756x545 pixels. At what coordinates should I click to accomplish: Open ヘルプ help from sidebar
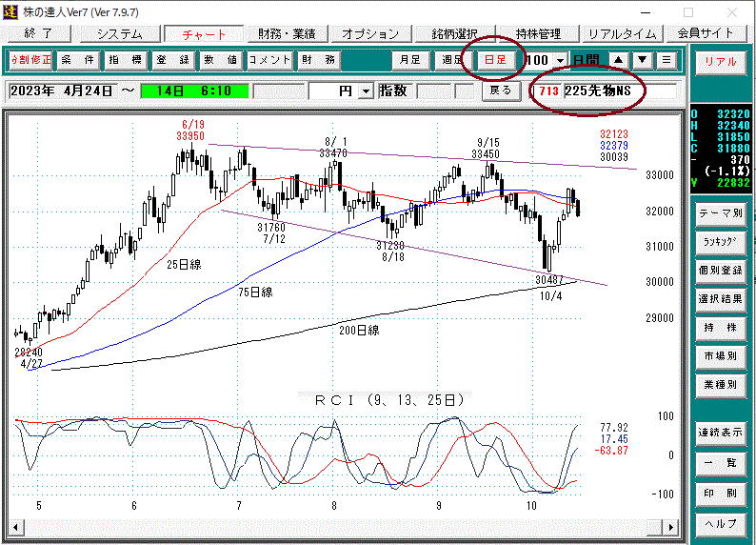click(721, 524)
